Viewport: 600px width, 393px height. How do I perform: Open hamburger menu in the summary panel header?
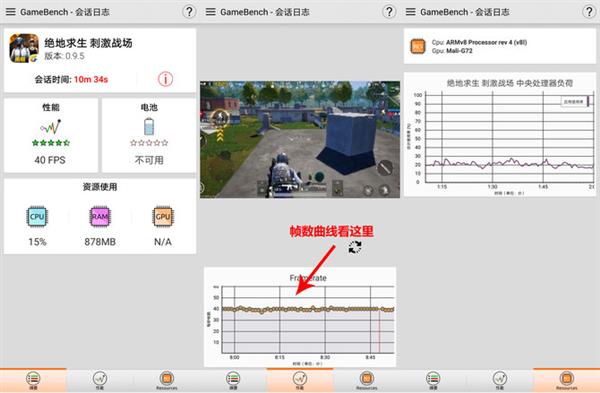tap(11, 12)
